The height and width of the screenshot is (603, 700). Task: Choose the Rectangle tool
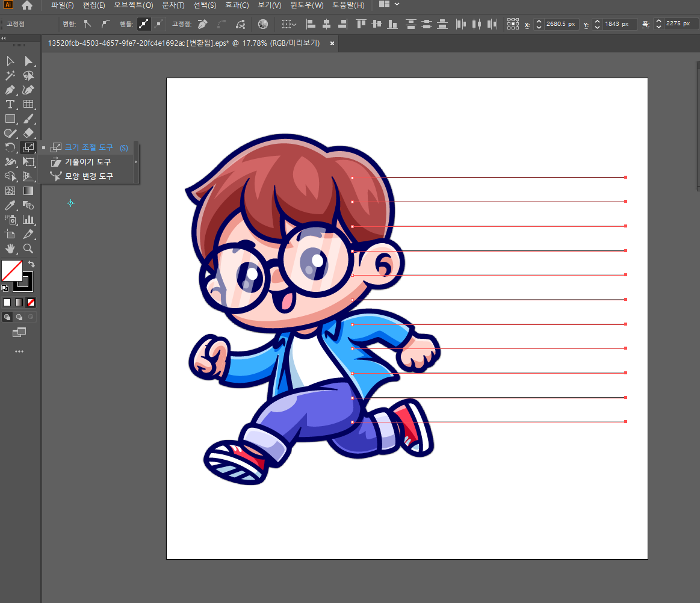[10, 119]
